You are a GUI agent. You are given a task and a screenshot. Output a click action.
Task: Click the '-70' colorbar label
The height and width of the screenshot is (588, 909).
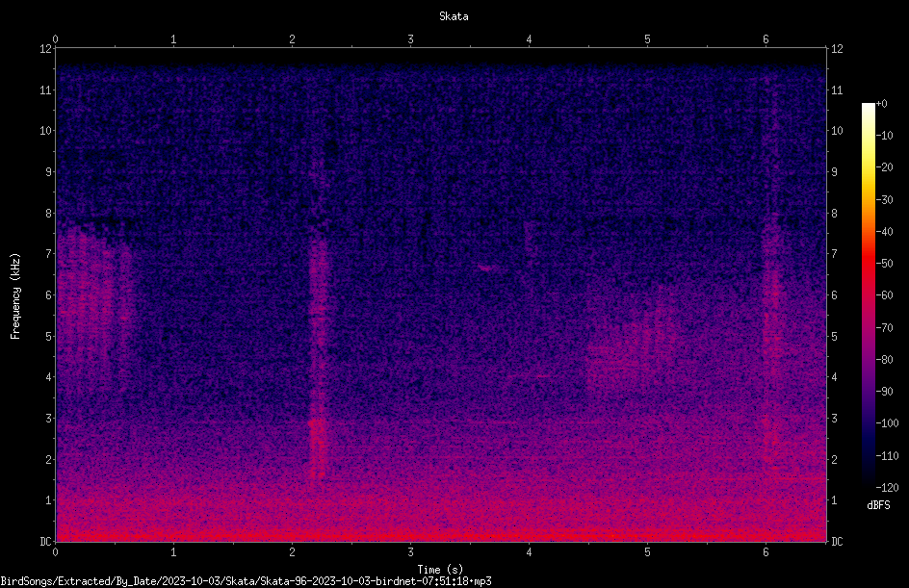pos(884,328)
